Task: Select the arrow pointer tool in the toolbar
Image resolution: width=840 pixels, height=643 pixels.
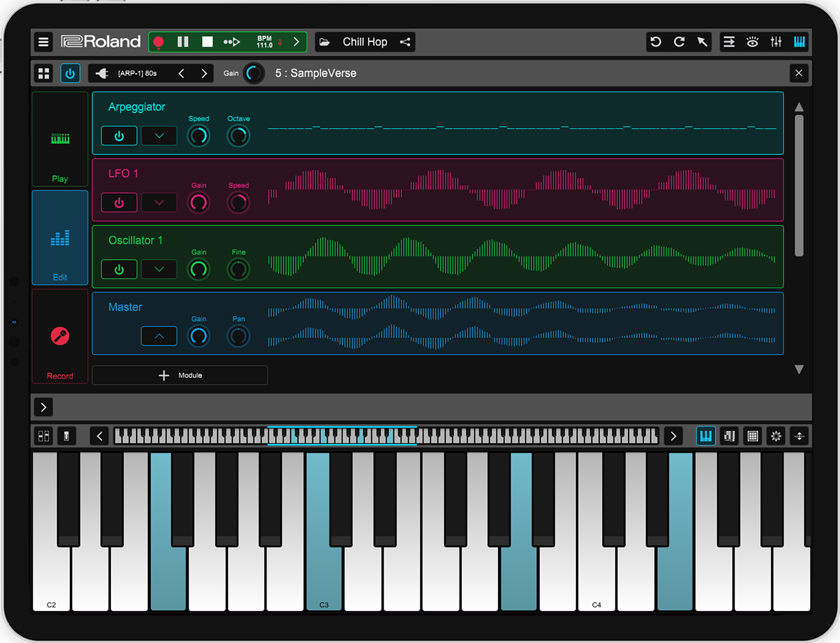Action: point(703,42)
